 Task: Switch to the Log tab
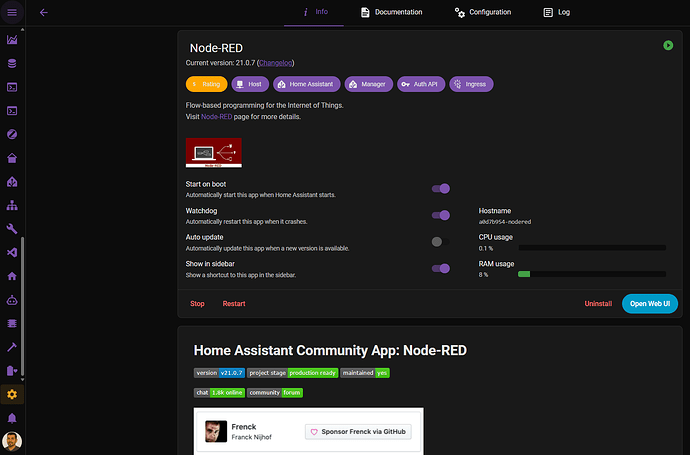(x=556, y=12)
